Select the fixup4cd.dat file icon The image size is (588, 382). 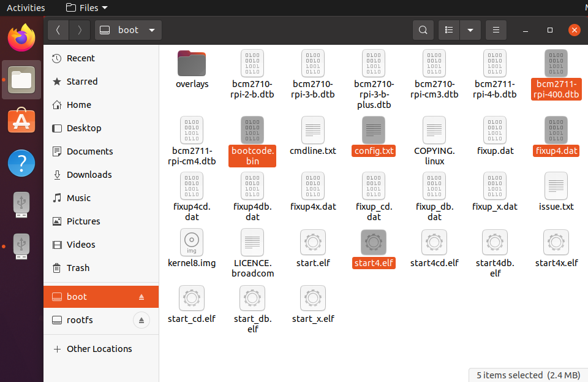(x=192, y=186)
